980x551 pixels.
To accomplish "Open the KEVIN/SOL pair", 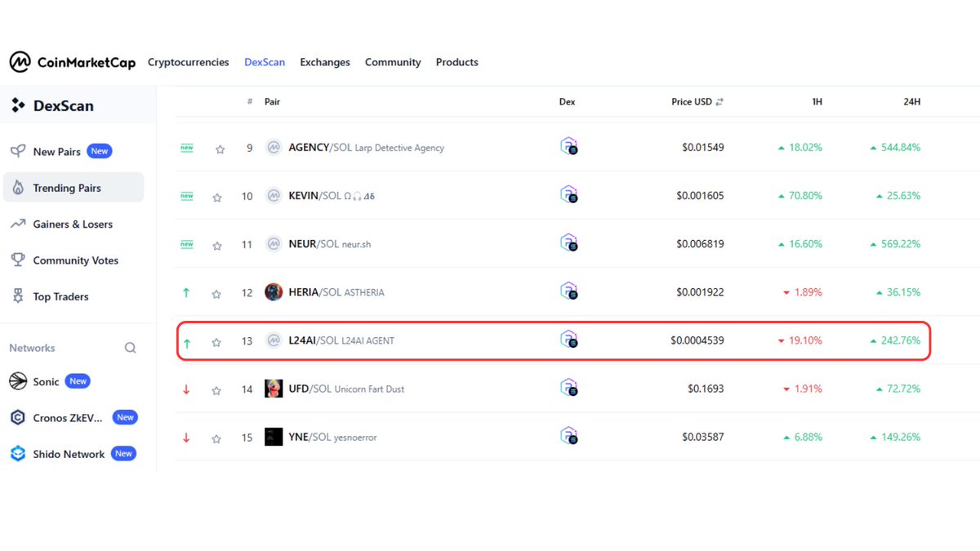I will pyautogui.click(x=332, y=196).
